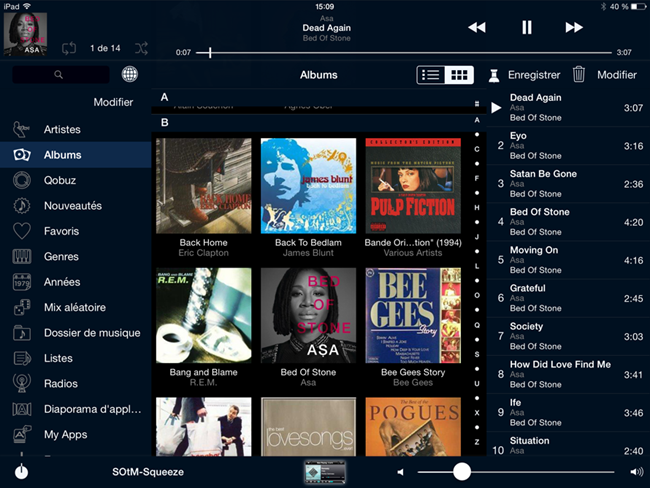
Task: Open Nouveautés music note icon
Action: click(x=22, y=206)
